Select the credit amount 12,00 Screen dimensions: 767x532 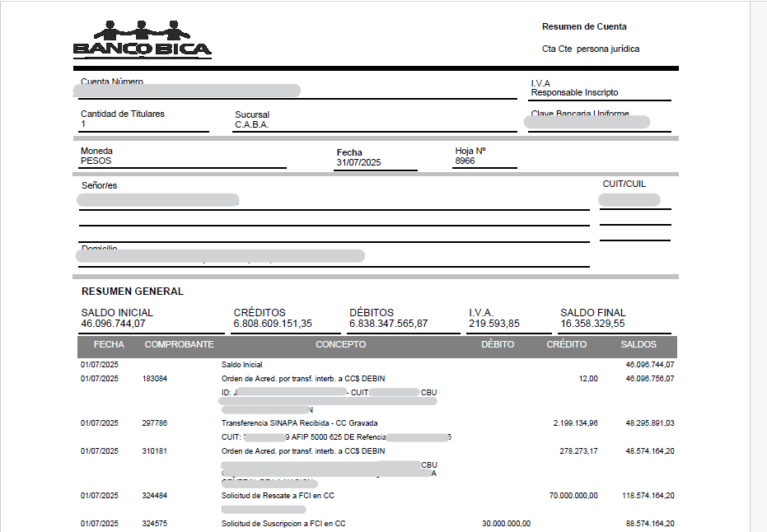pyautogui.click(x=588, y=379)
